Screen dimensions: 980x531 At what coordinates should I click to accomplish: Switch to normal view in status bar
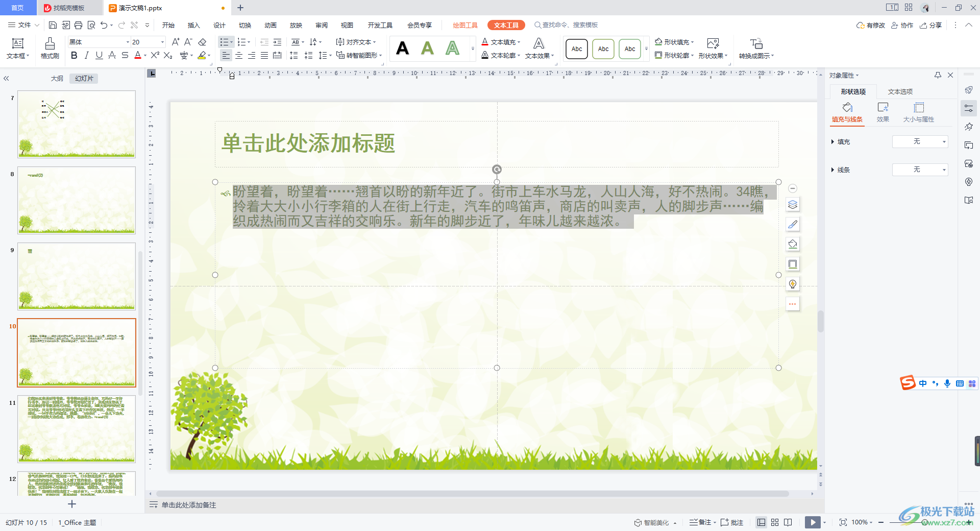[762, 522]
